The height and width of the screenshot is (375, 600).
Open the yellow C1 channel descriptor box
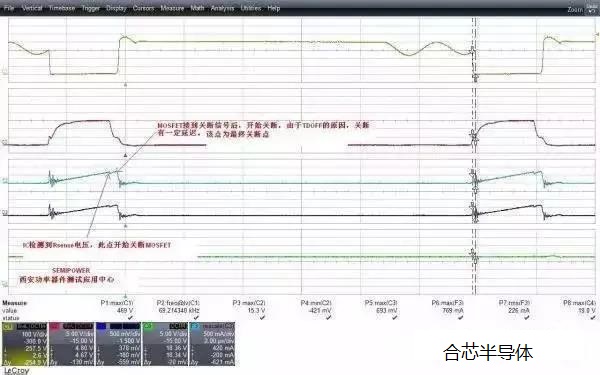tap(24, 344)
